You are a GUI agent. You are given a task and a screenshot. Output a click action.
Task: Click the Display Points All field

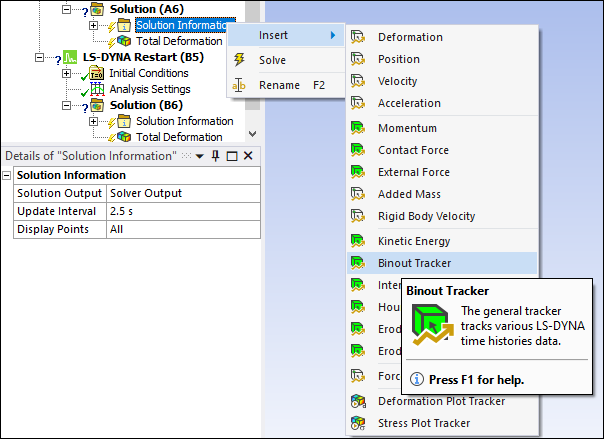[x=183, y=230]
